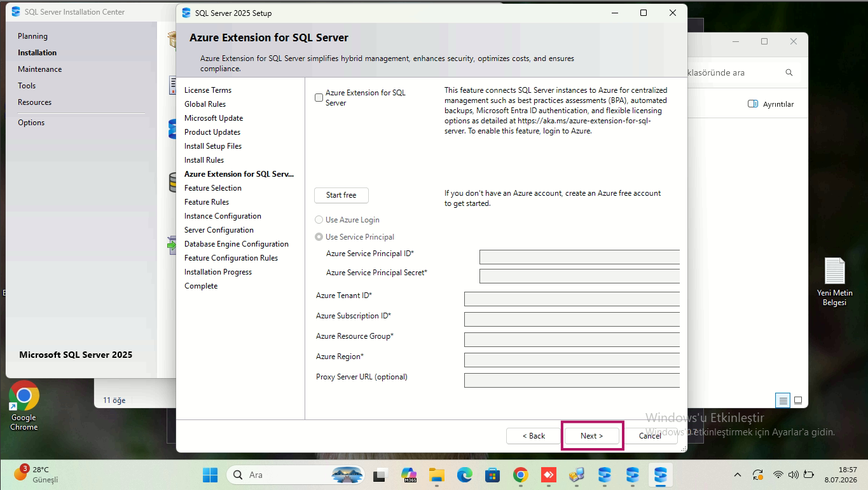This screenshot has height=490, width=868.
Task: Open the weather widget showing 28°C
Action: click(36, 474)
